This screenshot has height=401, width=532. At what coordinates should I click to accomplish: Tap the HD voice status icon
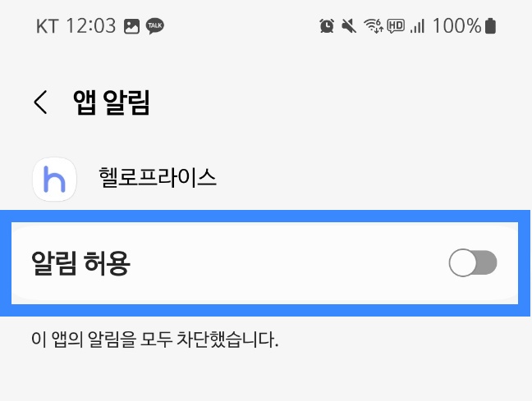(396, 26)
